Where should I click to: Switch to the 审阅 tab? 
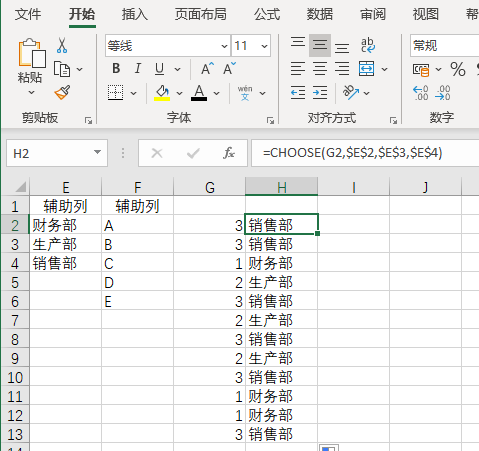(373, 14)
